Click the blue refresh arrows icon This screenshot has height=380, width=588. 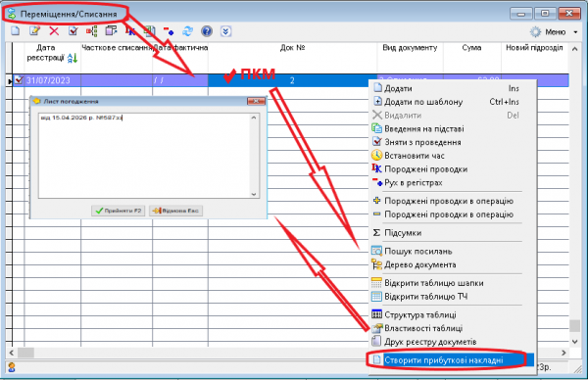click(187, 31)
